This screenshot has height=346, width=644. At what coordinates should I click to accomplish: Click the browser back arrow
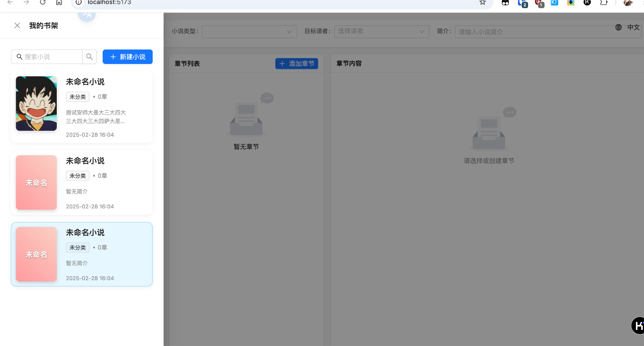click(x=10, y=2)
